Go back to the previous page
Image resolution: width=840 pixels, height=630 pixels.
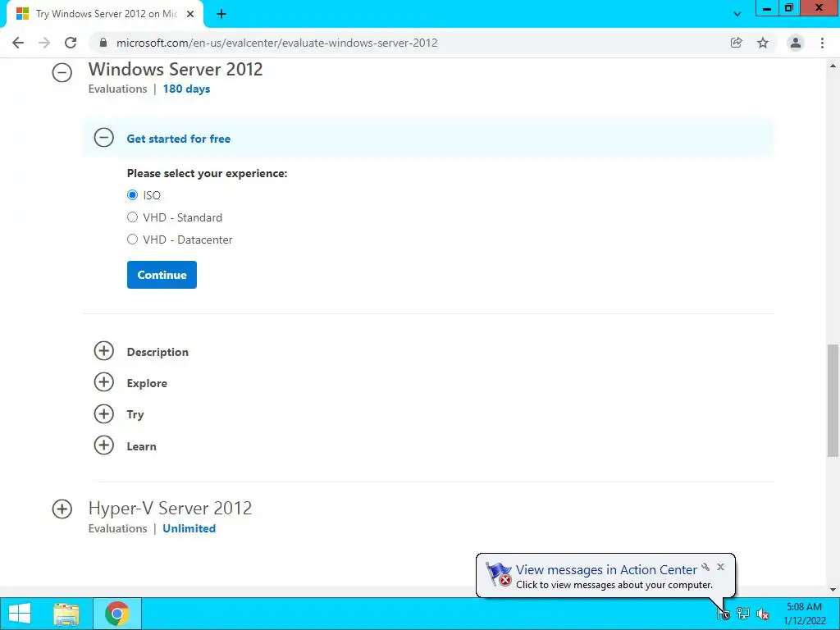[18, 43]
